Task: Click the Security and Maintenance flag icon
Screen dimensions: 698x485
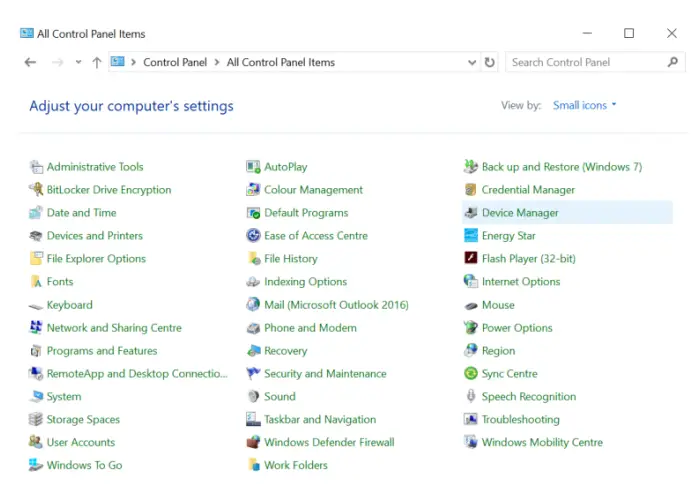Action: pos(254,374)
